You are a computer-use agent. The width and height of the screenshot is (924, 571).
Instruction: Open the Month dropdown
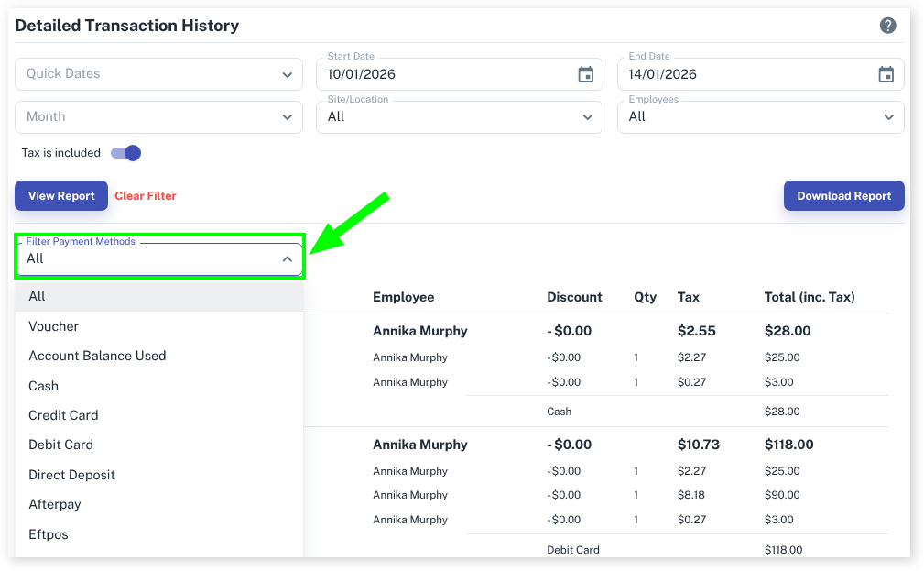[x=158, y=117]
